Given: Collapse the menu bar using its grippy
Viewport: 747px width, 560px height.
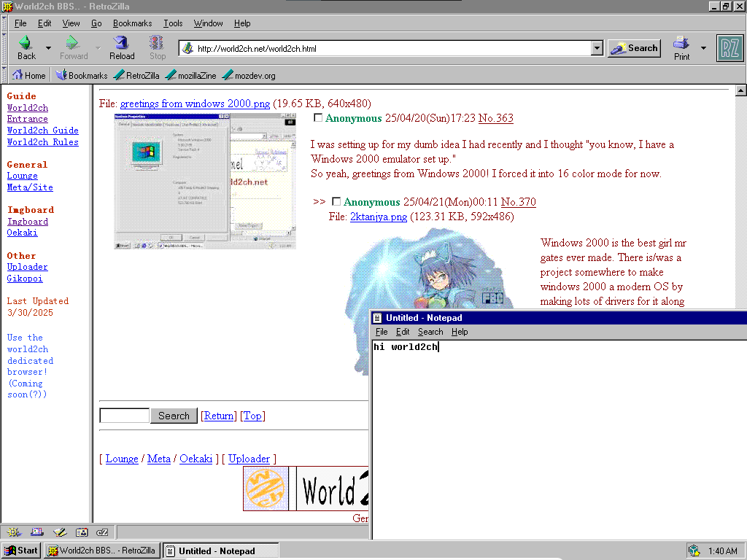Looking at the screenshot, I should point(4,23).
